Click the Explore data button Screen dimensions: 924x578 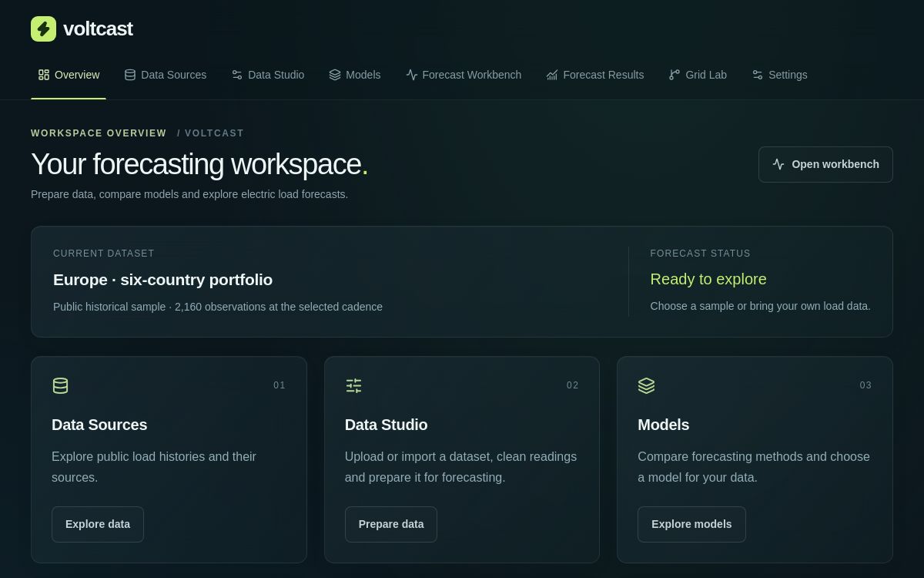[x=98, y=524]
